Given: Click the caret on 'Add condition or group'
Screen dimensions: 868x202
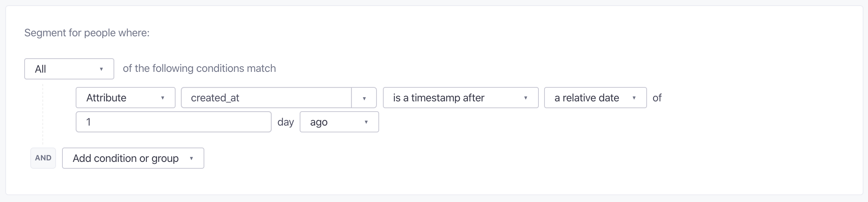Looking at the screenshot, I should click(x=191, y=158).
